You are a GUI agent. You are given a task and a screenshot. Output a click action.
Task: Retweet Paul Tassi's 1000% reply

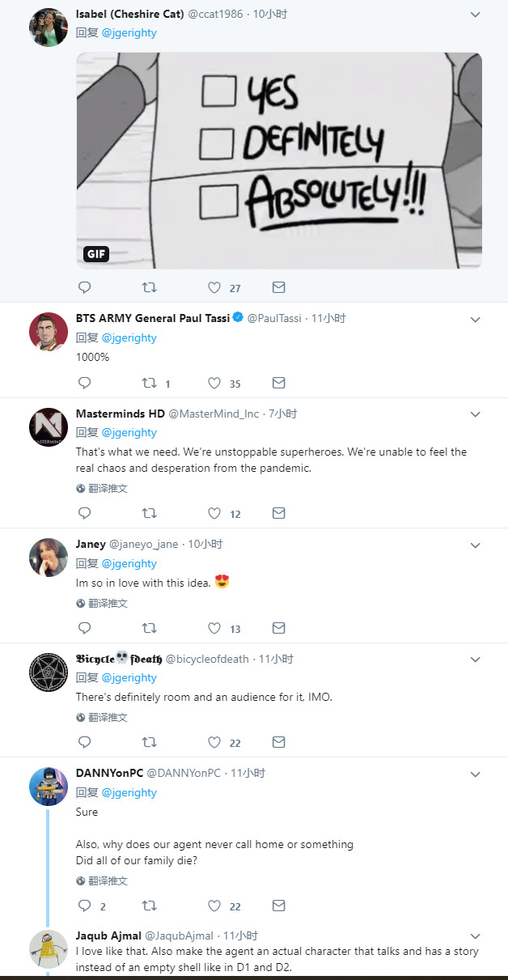(150, 383)
